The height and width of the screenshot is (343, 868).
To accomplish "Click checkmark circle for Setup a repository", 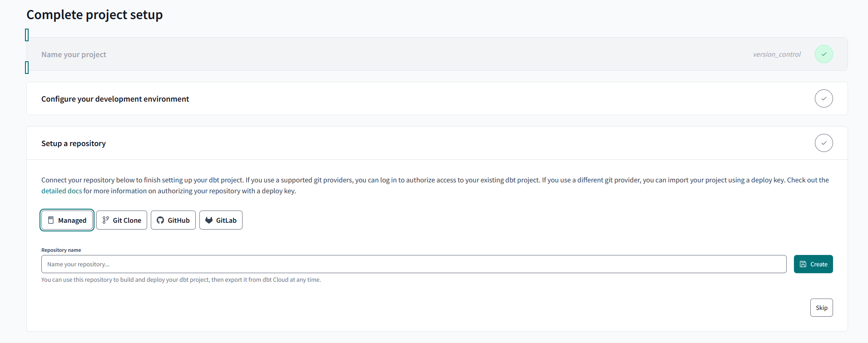I will (823, 143).
